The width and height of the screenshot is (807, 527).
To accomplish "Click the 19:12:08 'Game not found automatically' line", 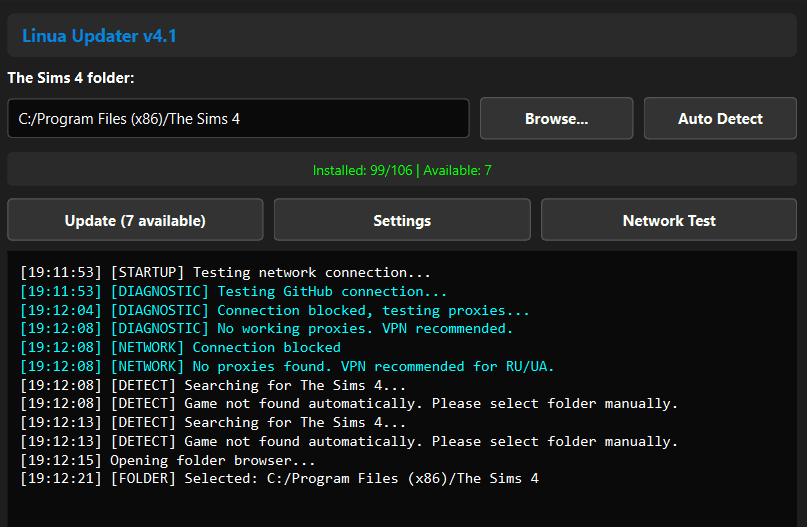I will [349, 403].
